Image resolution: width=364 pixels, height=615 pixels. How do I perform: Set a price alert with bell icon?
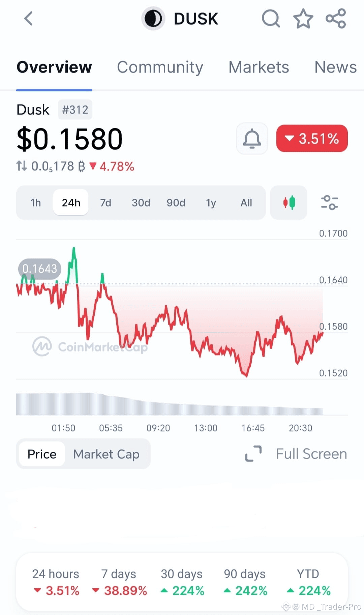[252, 139]
